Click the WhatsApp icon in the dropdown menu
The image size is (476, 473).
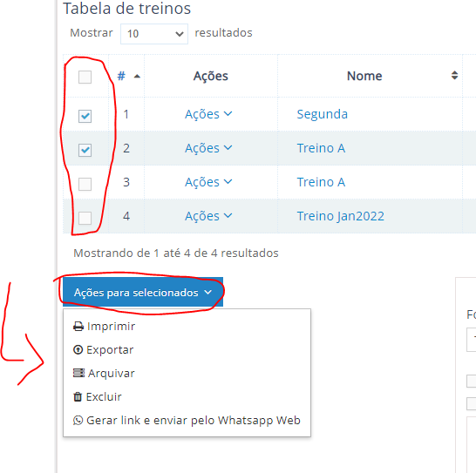click(x=78, y=420)
